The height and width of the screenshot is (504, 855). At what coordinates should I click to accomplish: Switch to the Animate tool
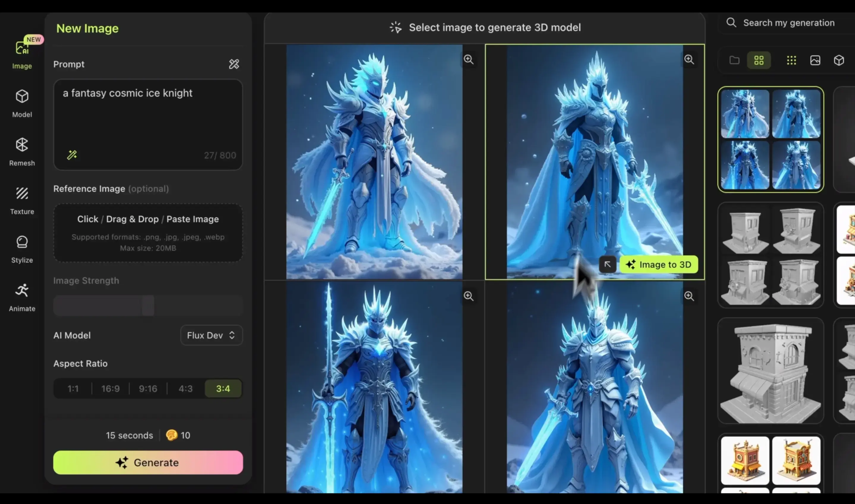(22, 297)
